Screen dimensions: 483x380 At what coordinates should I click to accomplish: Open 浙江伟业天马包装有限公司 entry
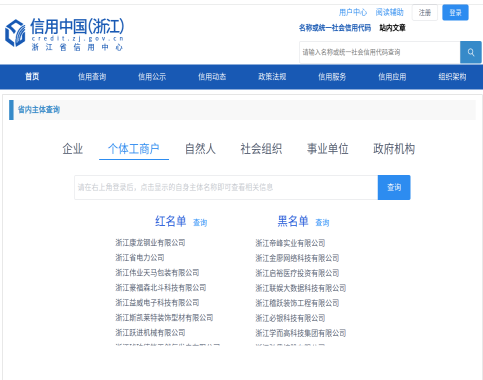pos(157,273)
